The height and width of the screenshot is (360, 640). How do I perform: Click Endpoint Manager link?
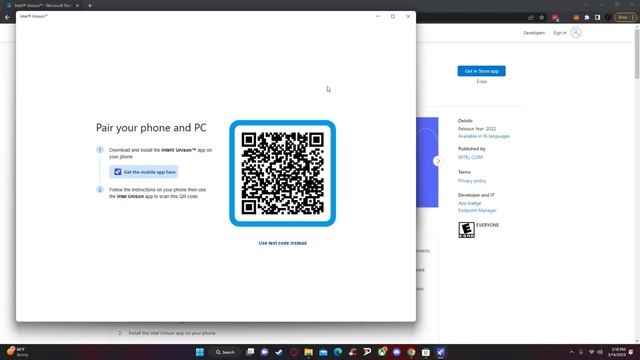[x=477, y=210]
